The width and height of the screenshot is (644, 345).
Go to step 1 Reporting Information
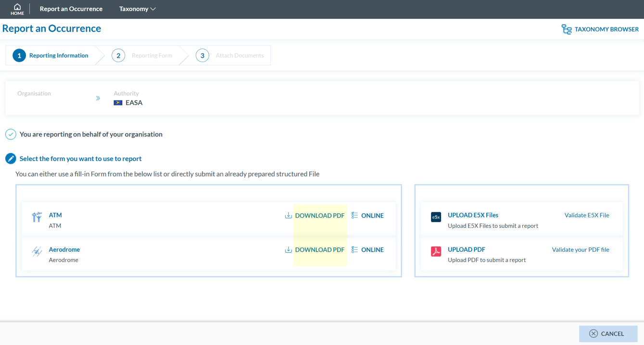[51, 56]
